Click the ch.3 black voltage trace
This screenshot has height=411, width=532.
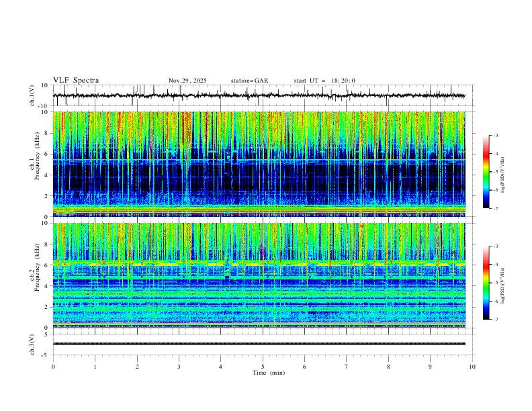pos(259,344)
